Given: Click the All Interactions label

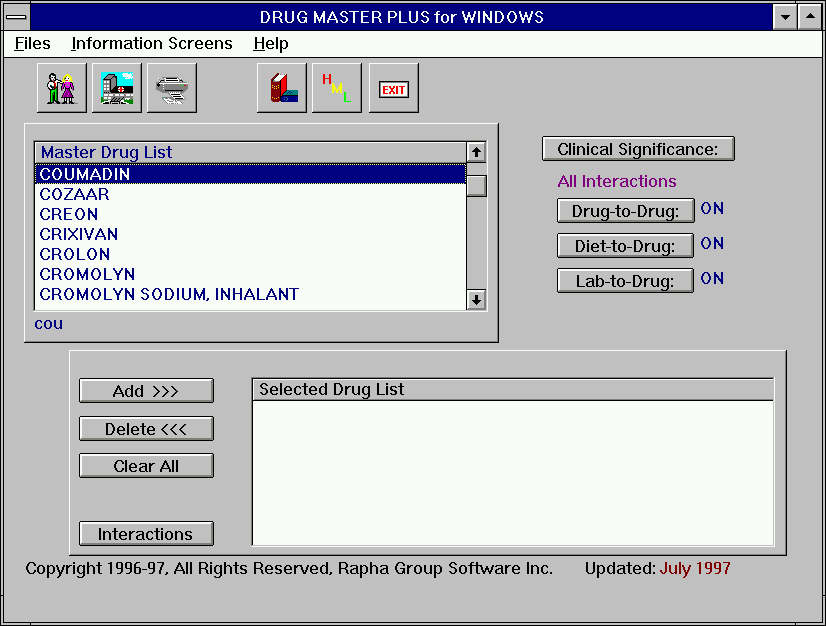Looking at the screenshot, I should click(x=617, y=181).
